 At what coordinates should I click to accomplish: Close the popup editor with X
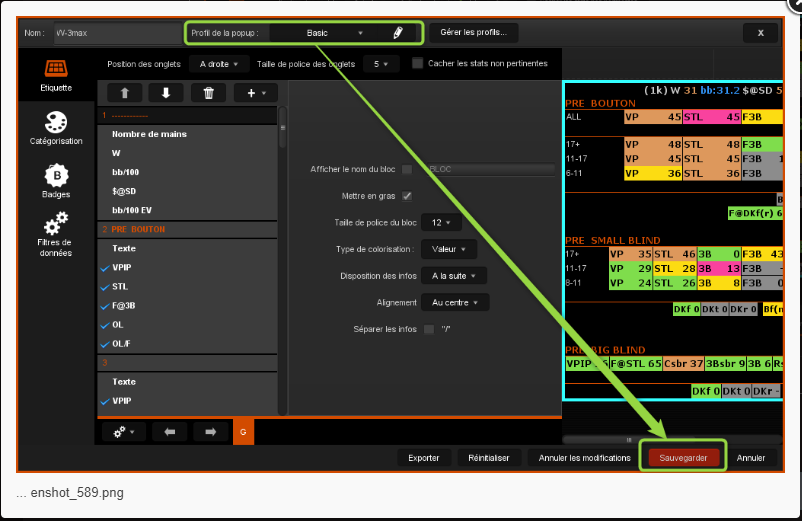761,33
